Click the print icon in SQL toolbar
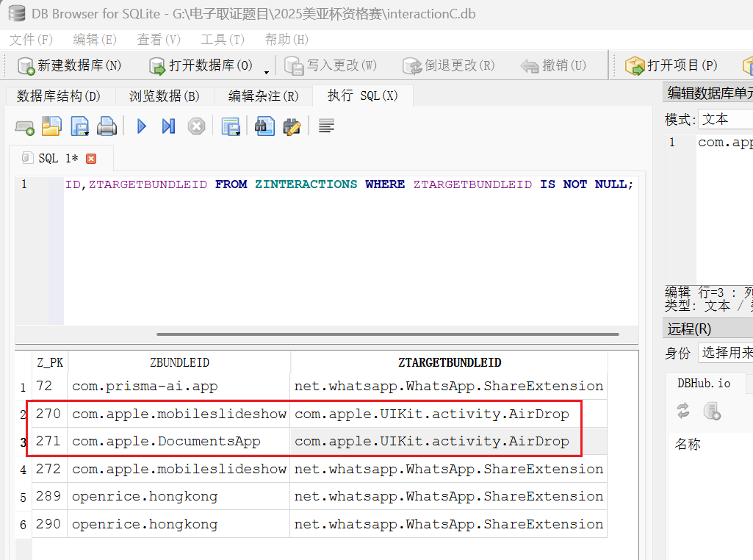Image resolution: width=753 pixels, height=560 pixels. (107, 126)
